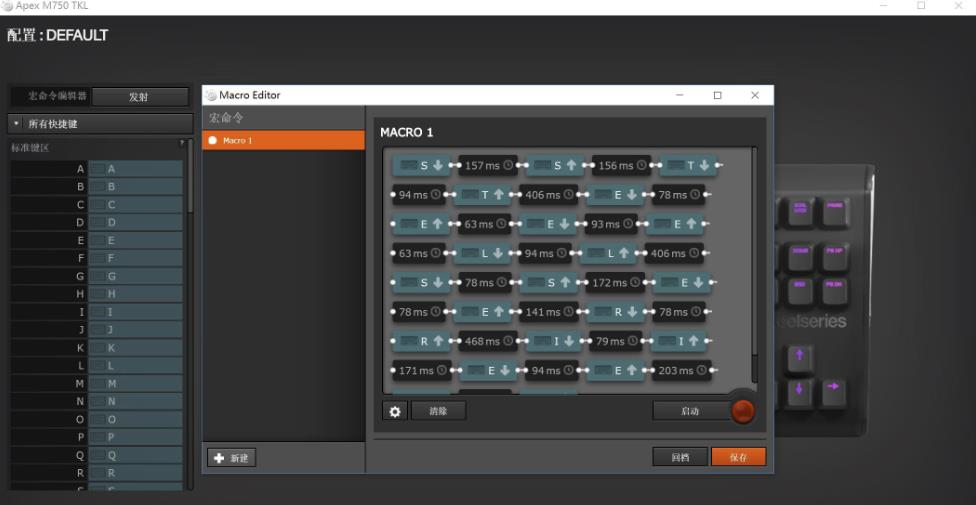Image resolution: width=976 pixels, height=505 pixels.
Task: Select the I key-down block
Action: click(554, 341)
